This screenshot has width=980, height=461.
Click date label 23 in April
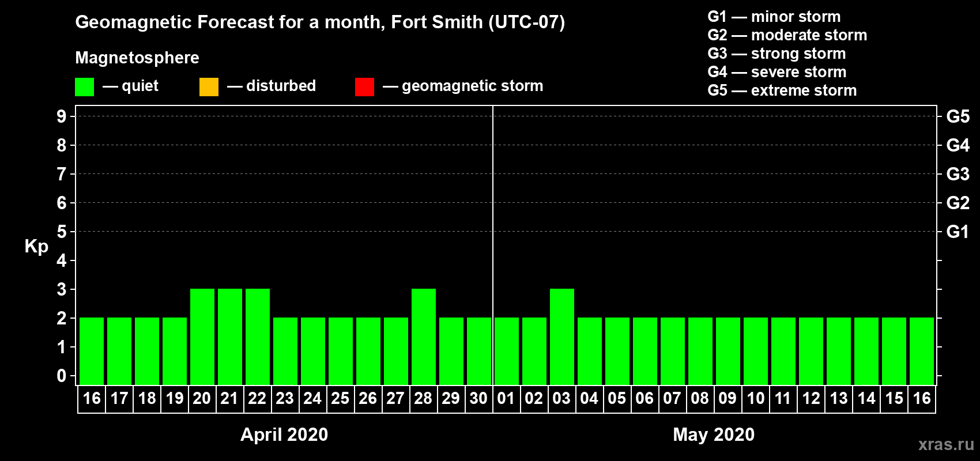(x=285, y=398)
